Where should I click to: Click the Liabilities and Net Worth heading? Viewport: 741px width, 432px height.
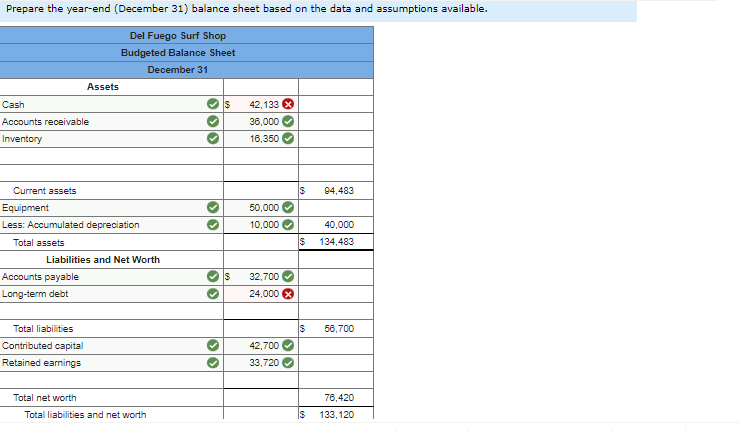103,259
